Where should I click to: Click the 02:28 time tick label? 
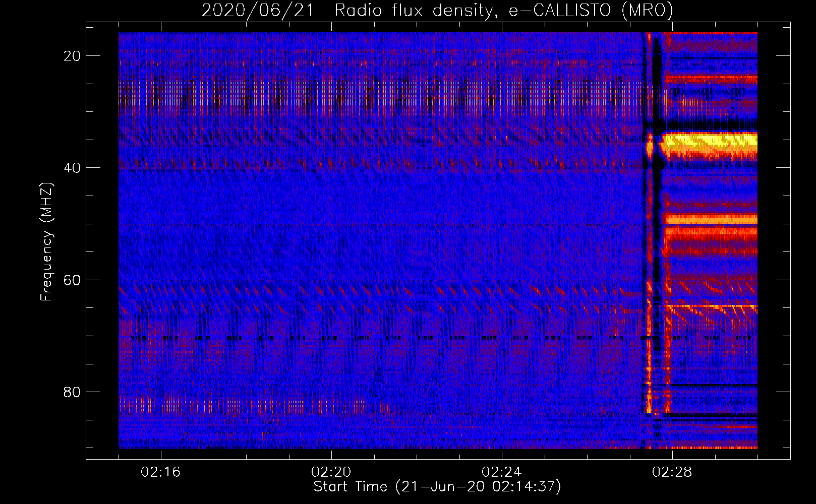672,472
